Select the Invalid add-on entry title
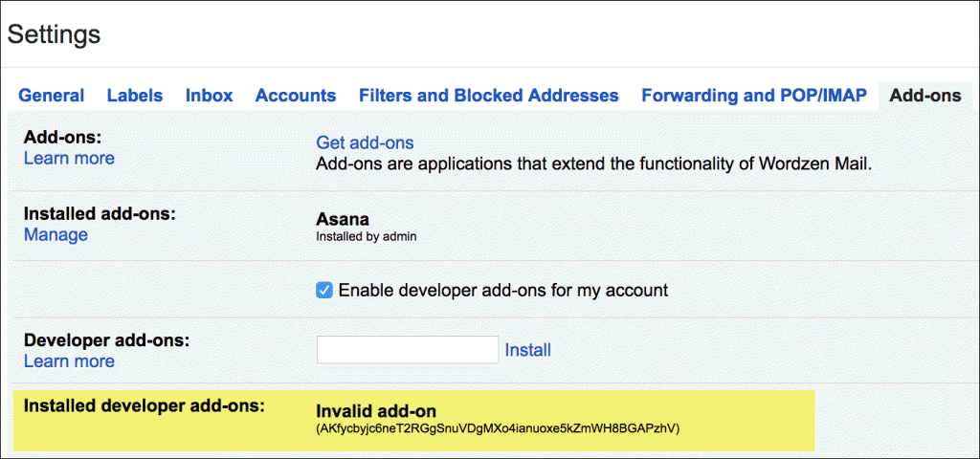Screen dimensions: 980x459 377,411
